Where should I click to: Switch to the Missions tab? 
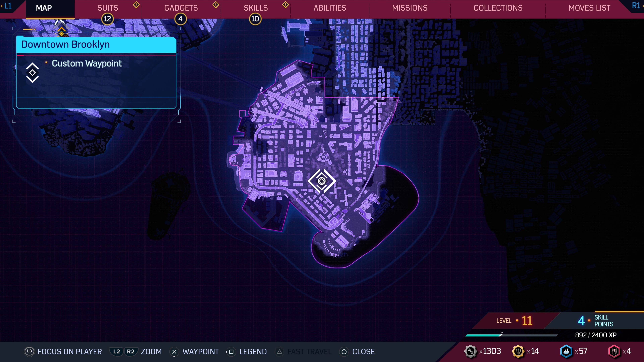coord(410,8)
